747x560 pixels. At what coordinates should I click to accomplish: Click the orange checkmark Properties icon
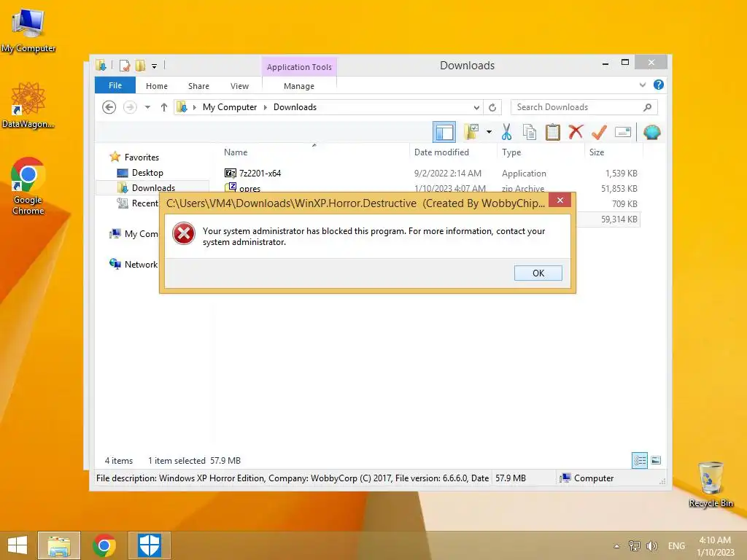click(599, 132)
